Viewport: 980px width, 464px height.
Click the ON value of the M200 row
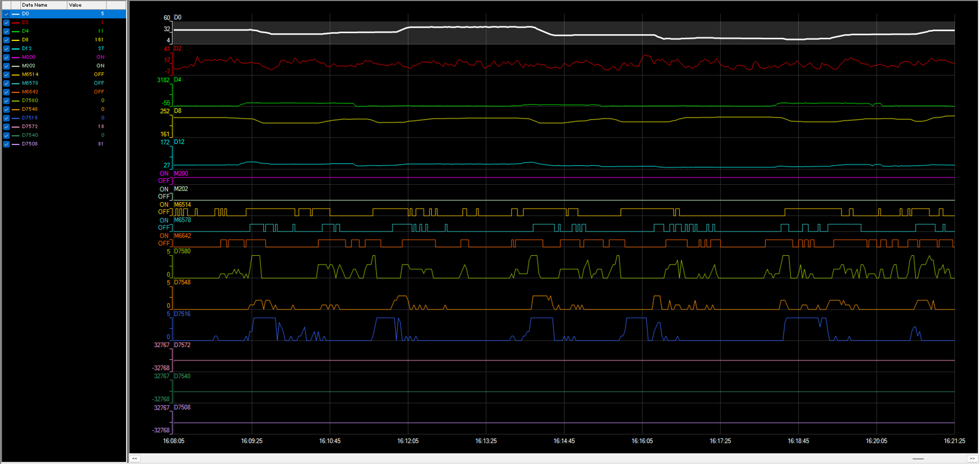tap(100, 57)
